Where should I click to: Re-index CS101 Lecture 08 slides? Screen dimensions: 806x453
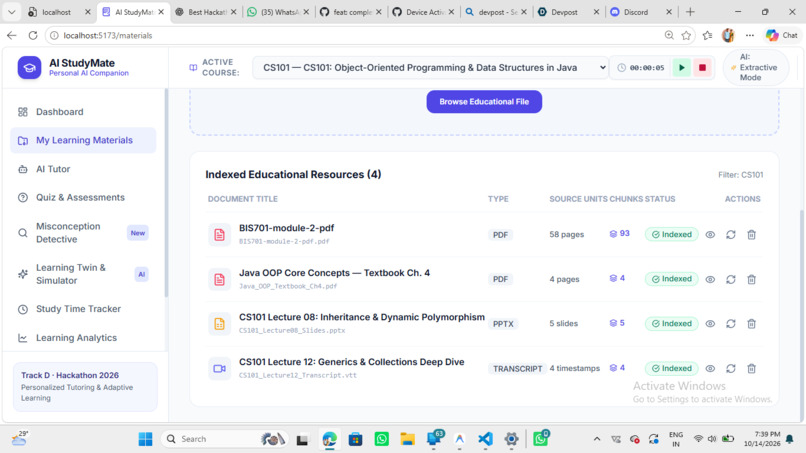point(730,323)
